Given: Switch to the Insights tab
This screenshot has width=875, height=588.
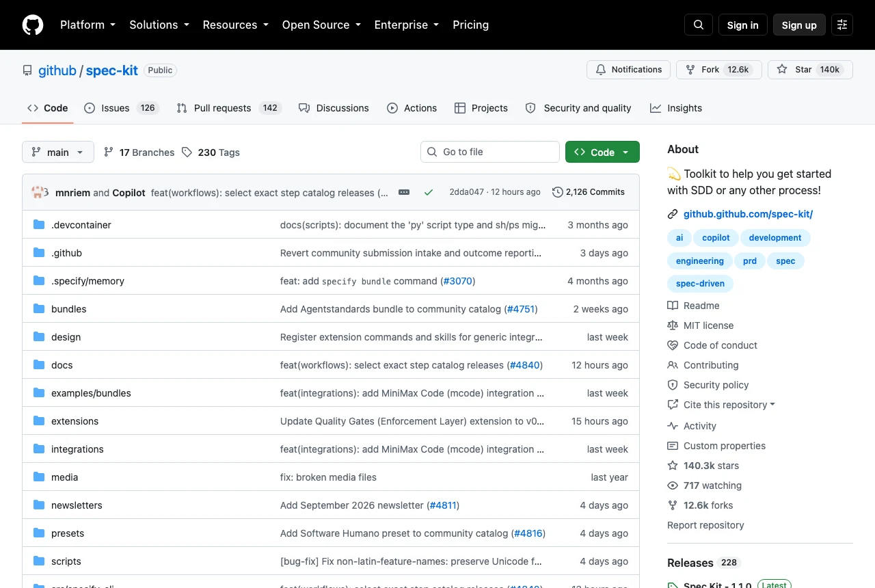Looking at the screenshot, I should [x=676, y=108].
